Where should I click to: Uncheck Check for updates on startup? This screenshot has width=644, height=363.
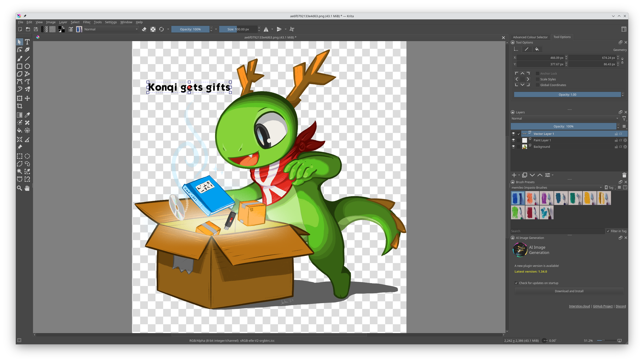pos(516,283)
